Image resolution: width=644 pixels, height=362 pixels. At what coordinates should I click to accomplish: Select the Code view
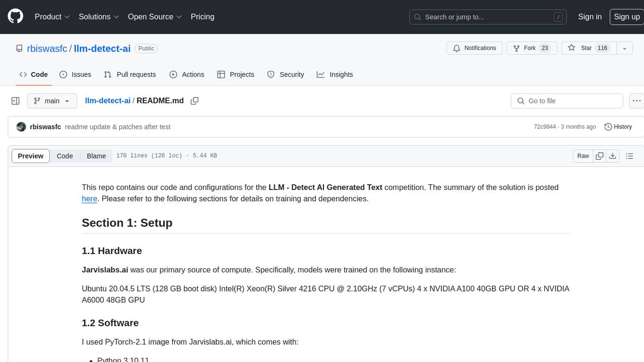pyautogui.click(x=65, y=156)
